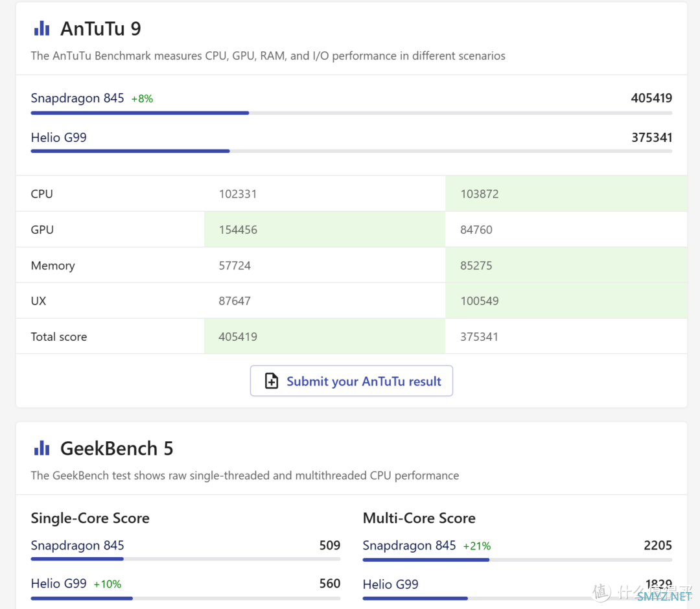Select the GPU row label
Image resolution: width=700 pixels, height=609 pixels.
coord(42,230)
